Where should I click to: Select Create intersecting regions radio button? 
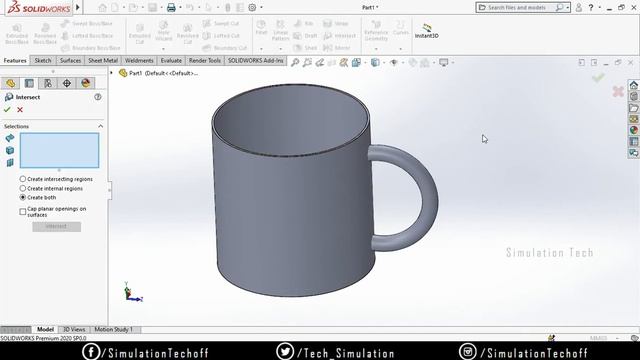pyautogui.click(x=23, y=179)
